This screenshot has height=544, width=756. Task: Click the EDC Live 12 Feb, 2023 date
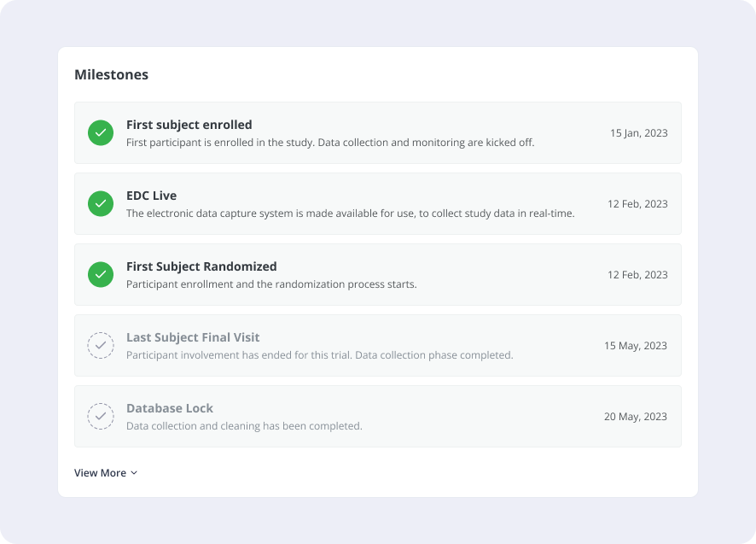[x=637, y=204]
